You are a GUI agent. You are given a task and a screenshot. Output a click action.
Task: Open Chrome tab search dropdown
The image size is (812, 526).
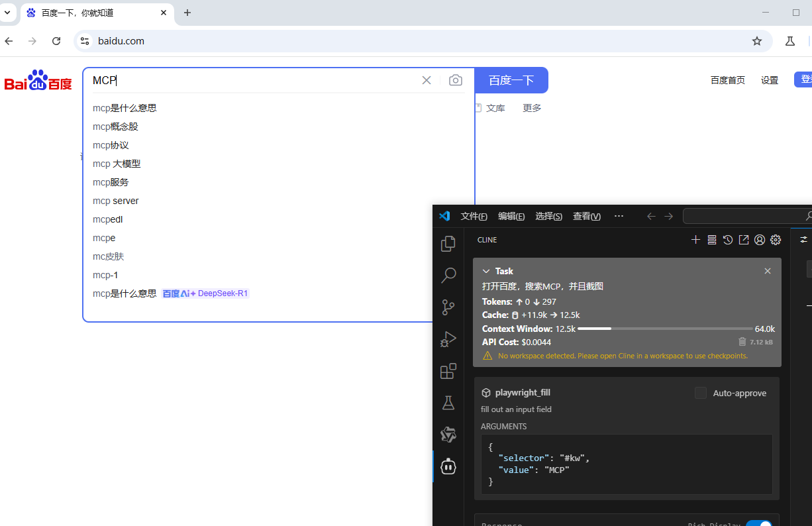tap(7, 13)
